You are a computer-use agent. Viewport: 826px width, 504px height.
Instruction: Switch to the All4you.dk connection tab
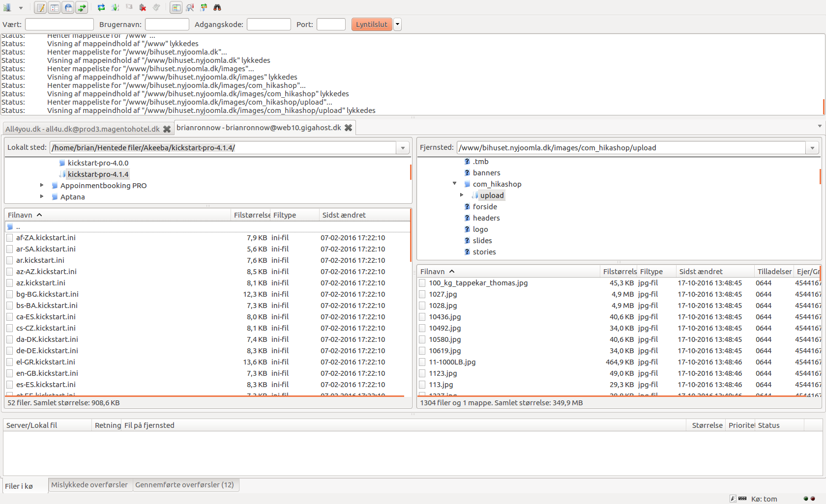[83, 129]
